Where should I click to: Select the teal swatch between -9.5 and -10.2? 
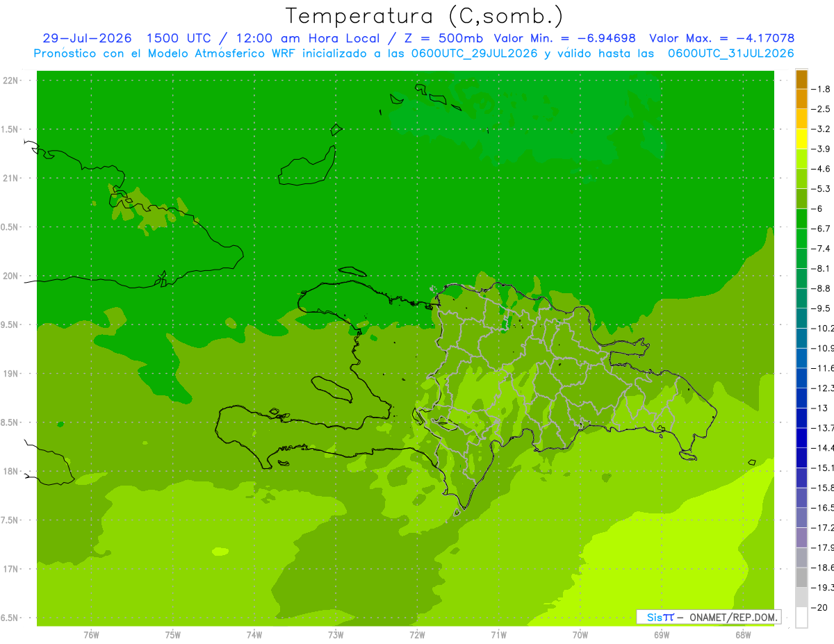click(801, 318)
